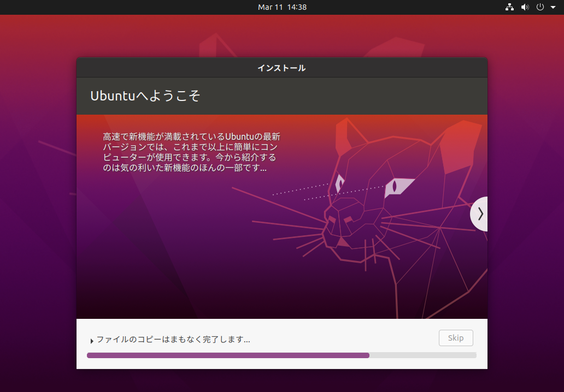Click the 'ファイルのコピーはまもなく完了します...' status text
This screenshot has width=564, height=392.
173,340
